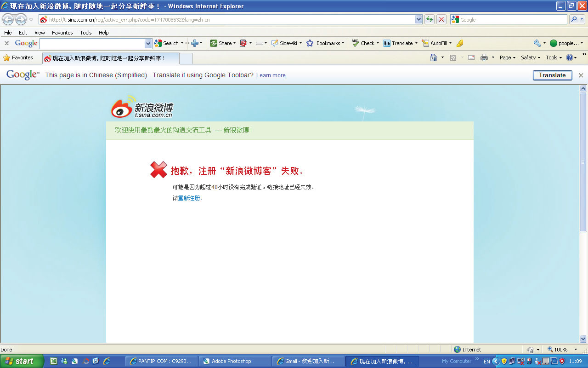Open the Favorites menu

click(62, 33)
